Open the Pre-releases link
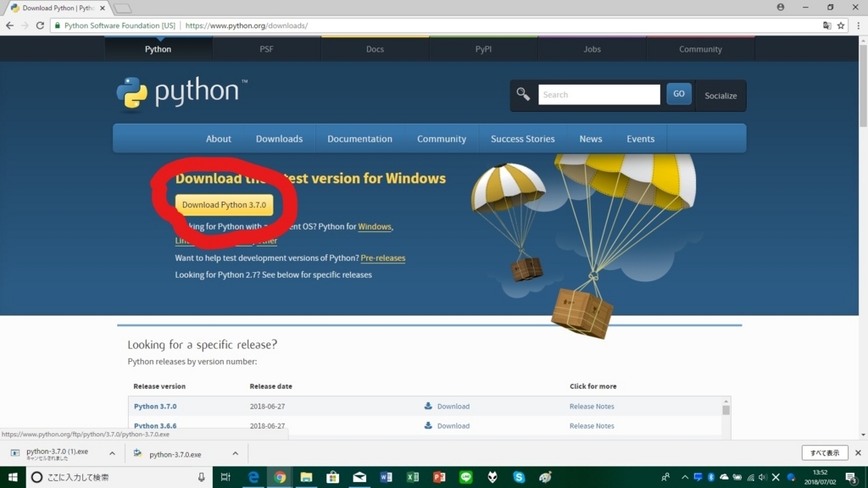 point(382,258)
